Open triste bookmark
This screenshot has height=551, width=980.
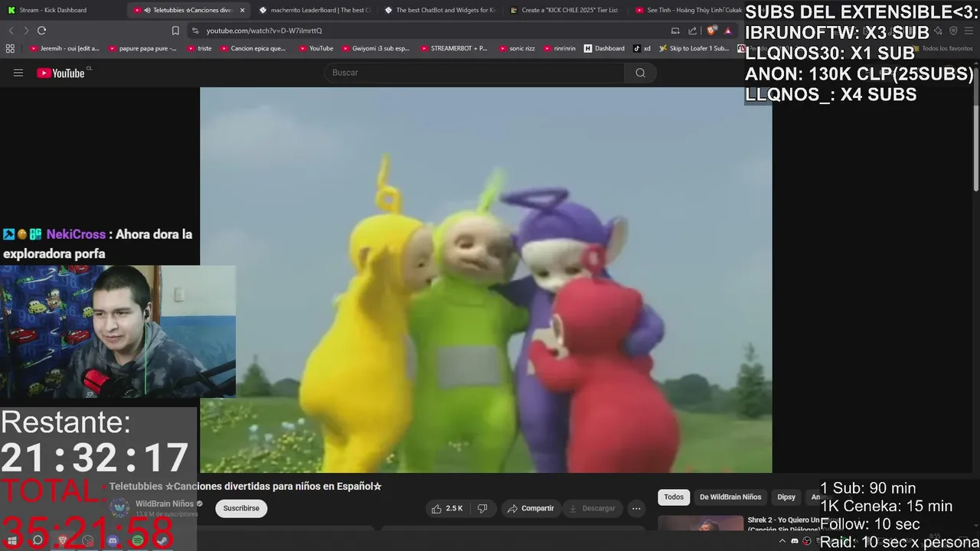coord(199,48)
